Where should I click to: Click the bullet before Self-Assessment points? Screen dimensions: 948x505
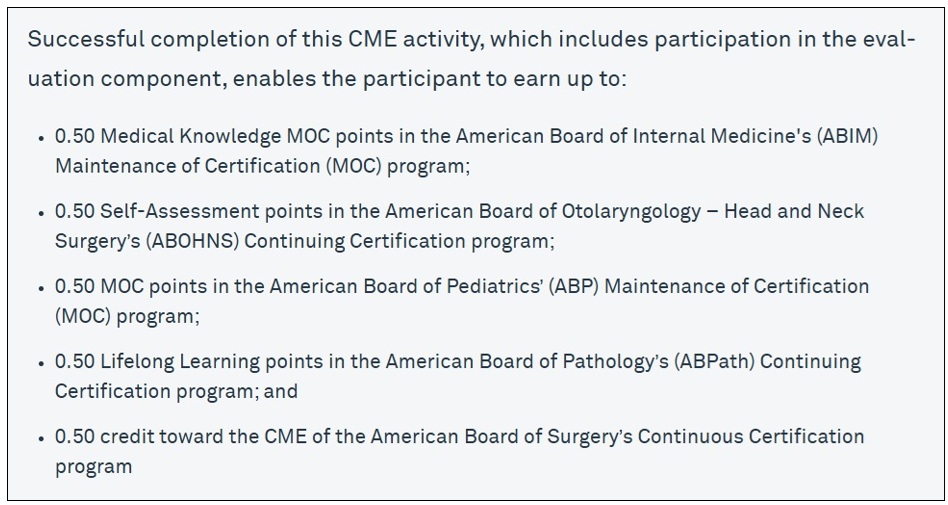(41, 213)
